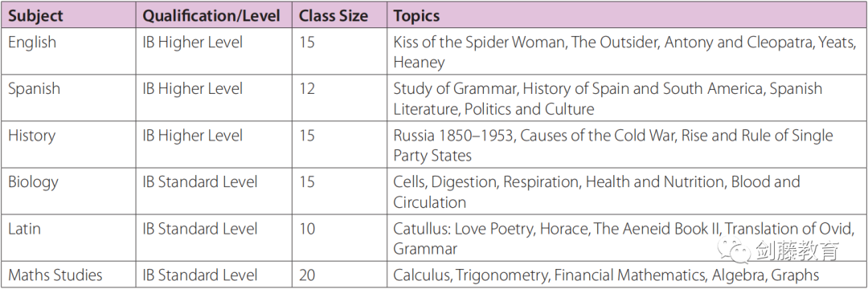The width and height of the screenshot is (868, 289).
Task: Click the Class Size column header
Action: [340, 16]
